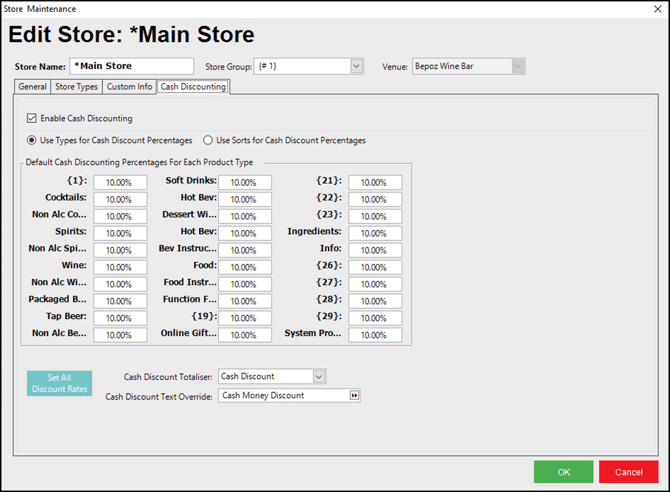Click the Cash Discount Text Override field

(x=282, y=396)
